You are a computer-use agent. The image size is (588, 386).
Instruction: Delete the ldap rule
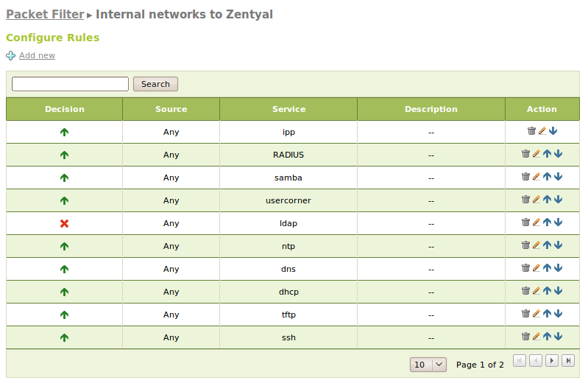click(x=525, y=222)
